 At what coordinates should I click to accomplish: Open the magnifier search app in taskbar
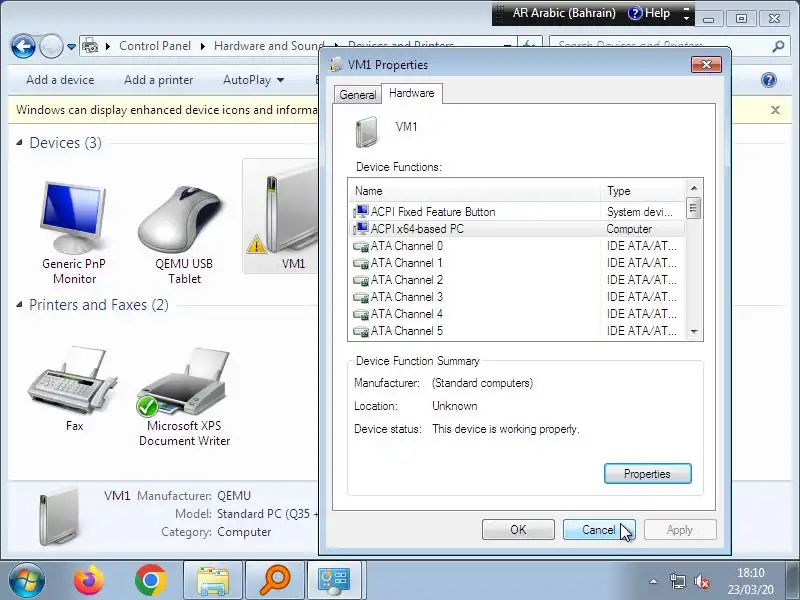275,581
